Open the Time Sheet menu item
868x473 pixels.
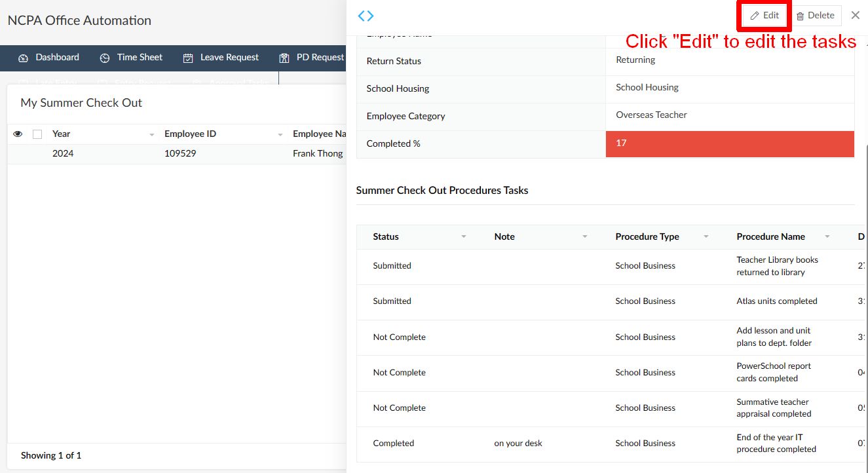coord(140,57)
